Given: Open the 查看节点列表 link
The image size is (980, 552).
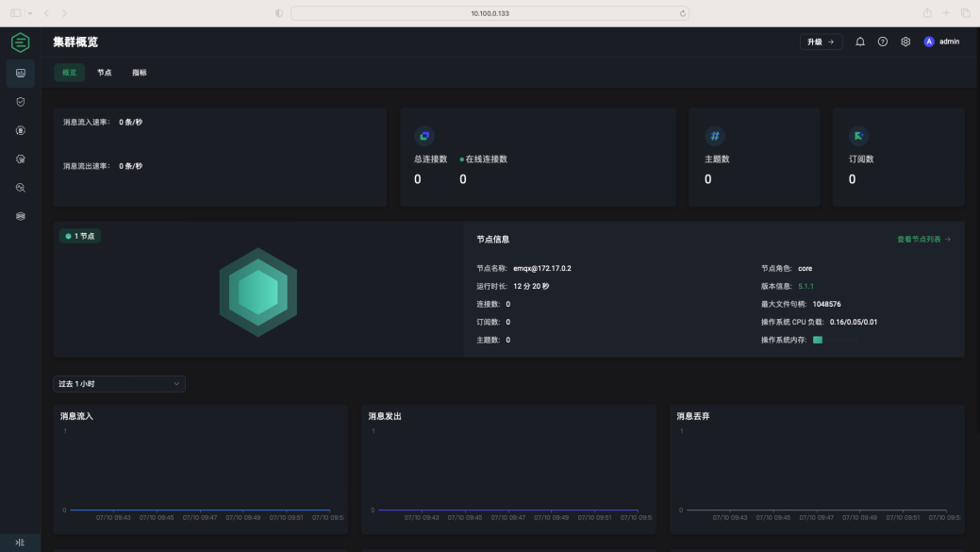Looking at the screenshot, I should tap(923, 240).
